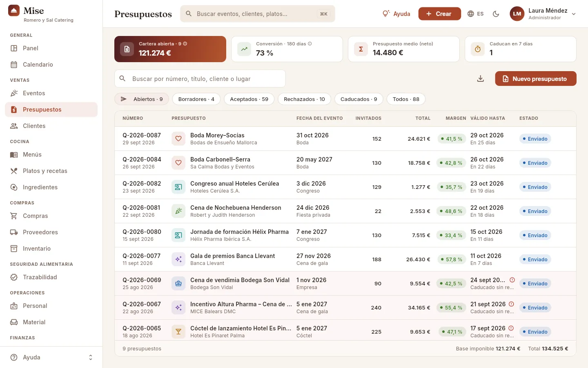
Task: Click heart icon for Boda Carbonell–Serra
Action: click(178, 163)
